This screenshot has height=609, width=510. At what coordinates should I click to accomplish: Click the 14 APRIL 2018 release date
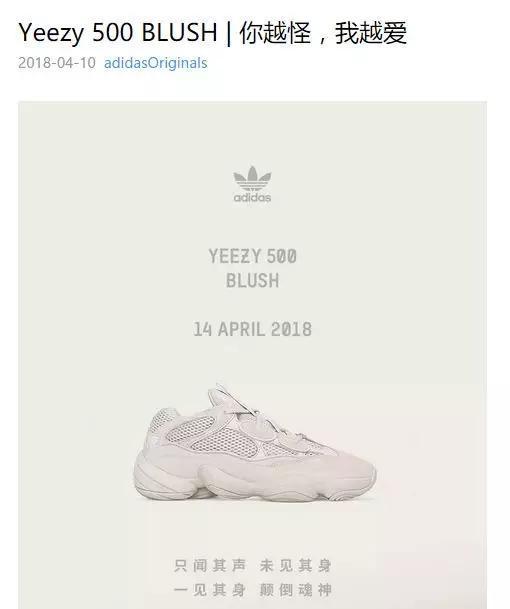coord(252,329)
